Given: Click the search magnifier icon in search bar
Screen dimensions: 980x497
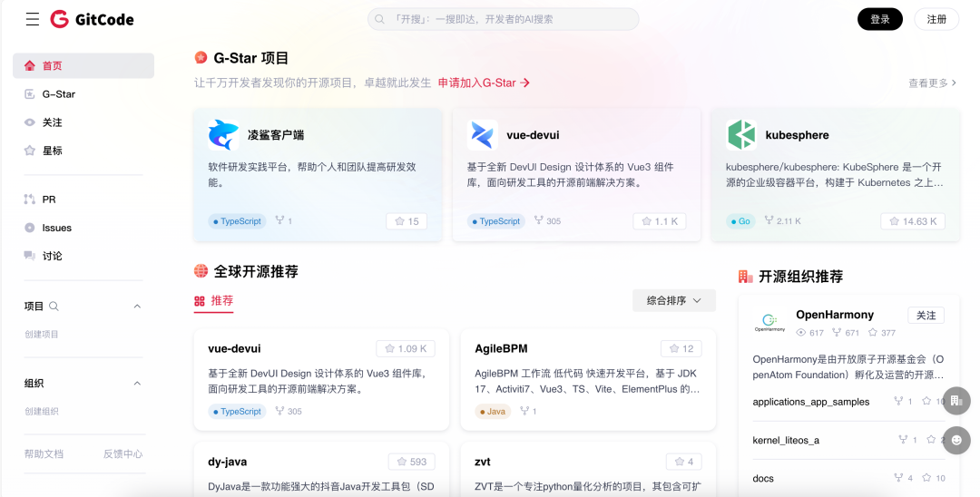Looking at the screenshot, I should (379, 19).
